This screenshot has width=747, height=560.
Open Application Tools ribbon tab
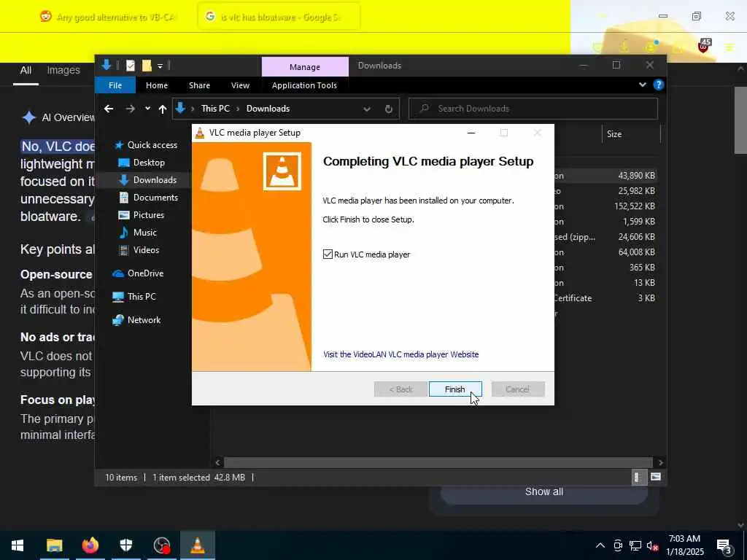tap(304, 85)
